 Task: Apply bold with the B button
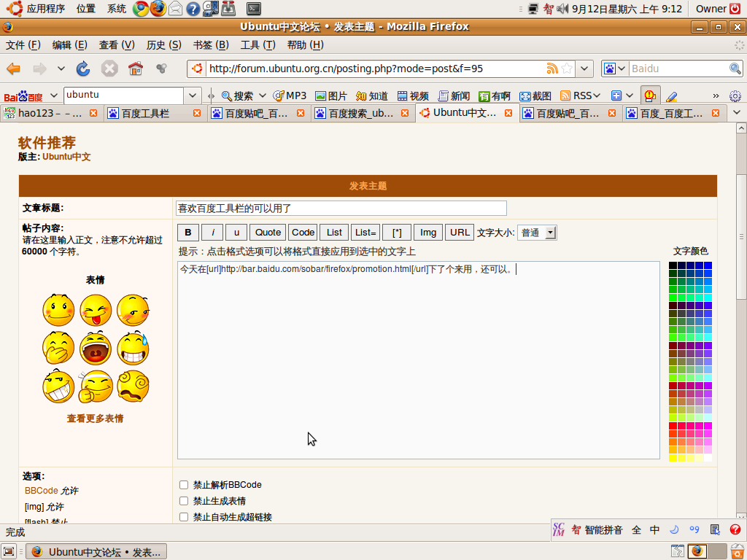tap(188, 233)
